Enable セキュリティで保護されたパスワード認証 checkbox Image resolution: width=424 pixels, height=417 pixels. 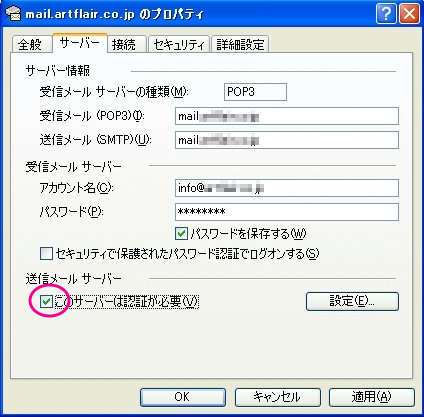coord(46,254)
